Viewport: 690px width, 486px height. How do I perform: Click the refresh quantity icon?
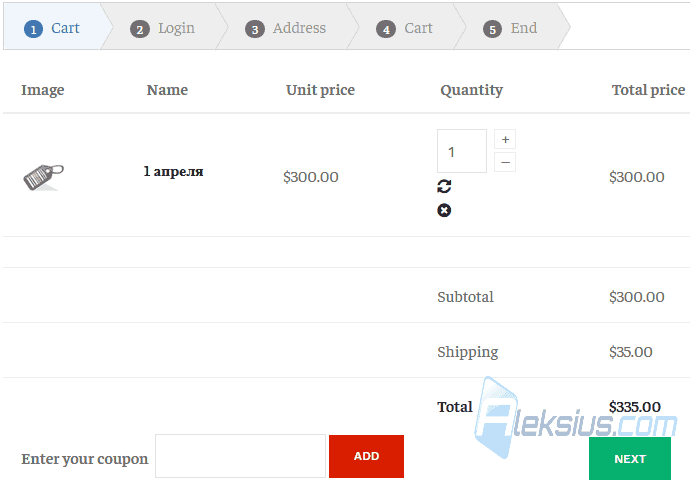coord(444,186)
